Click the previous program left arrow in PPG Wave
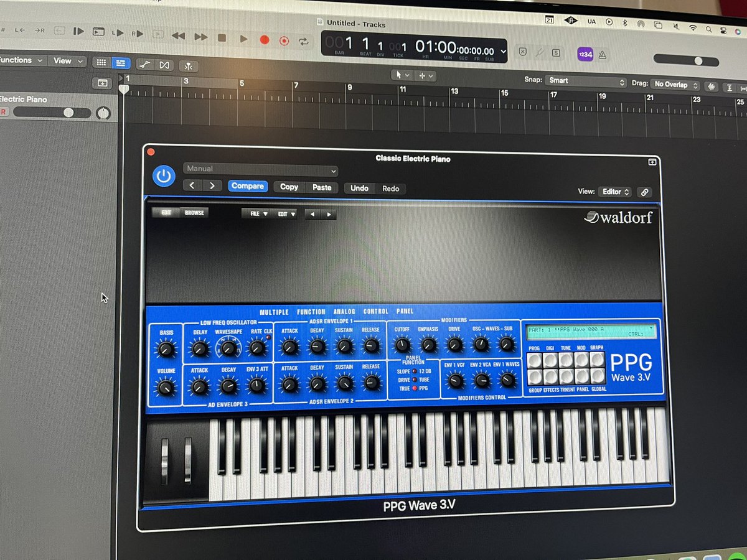The width and height of the screenshot is (747, 560). (x=312, y=215)
